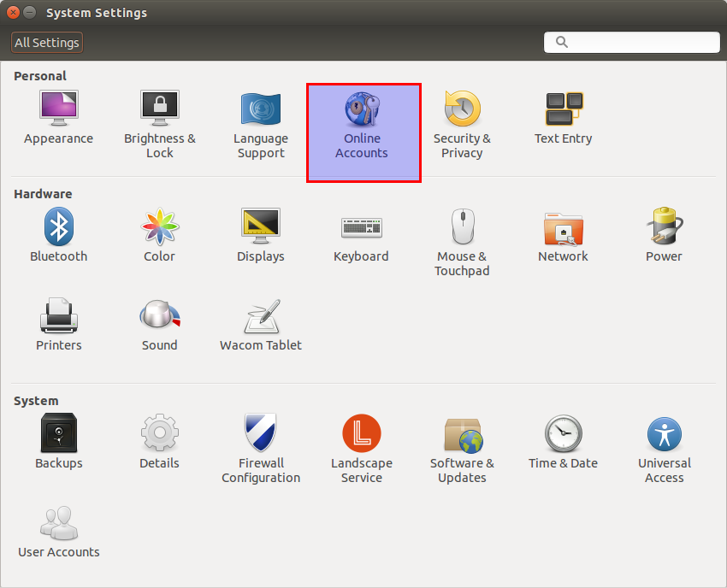727x588 pixels.
Task: Open Printers settings
Action: 58,325
